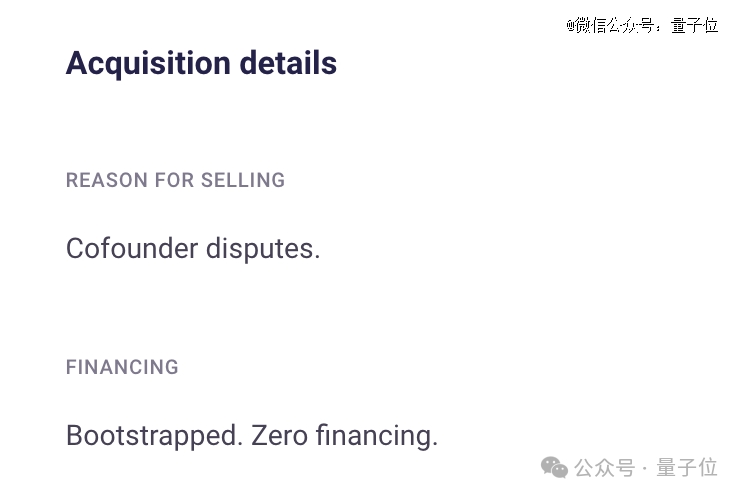742x498 pixels.
Task: Click the word 'SELLING' in section label
Action: click(243, 180)
